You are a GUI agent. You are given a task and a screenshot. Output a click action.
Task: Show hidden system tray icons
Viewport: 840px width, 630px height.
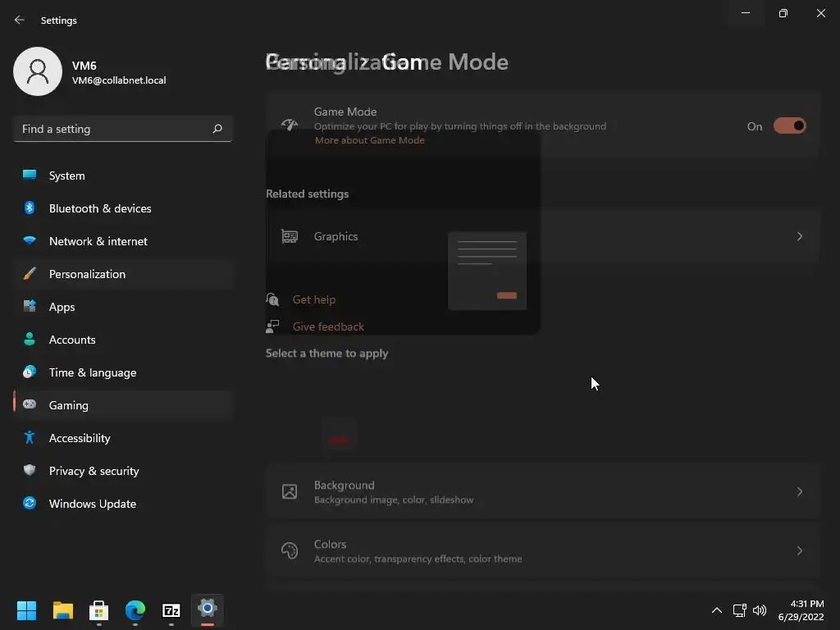717,610
